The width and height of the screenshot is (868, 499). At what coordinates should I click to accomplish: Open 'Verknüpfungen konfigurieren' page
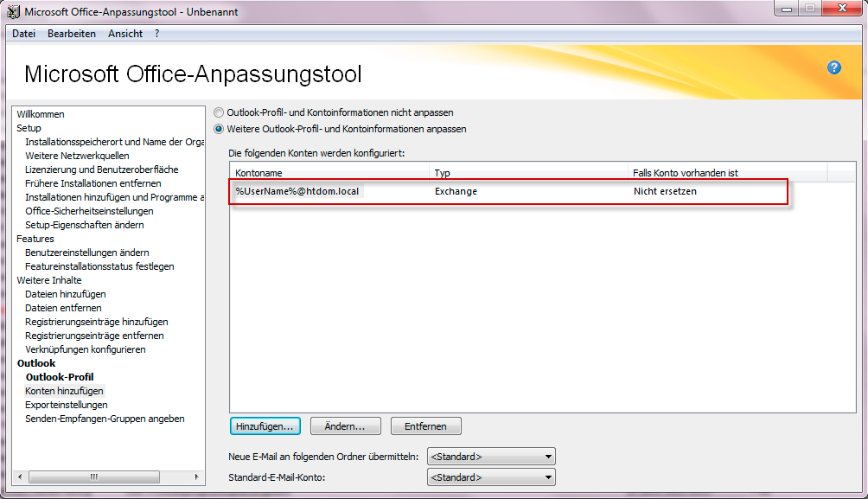click(x=86, y=349)
